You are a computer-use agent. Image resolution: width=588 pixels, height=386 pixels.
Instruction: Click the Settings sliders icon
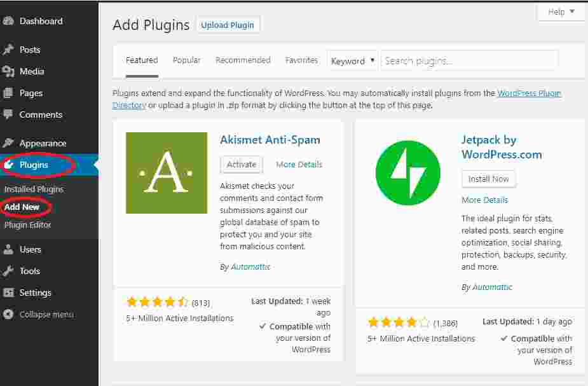[8, 293]
